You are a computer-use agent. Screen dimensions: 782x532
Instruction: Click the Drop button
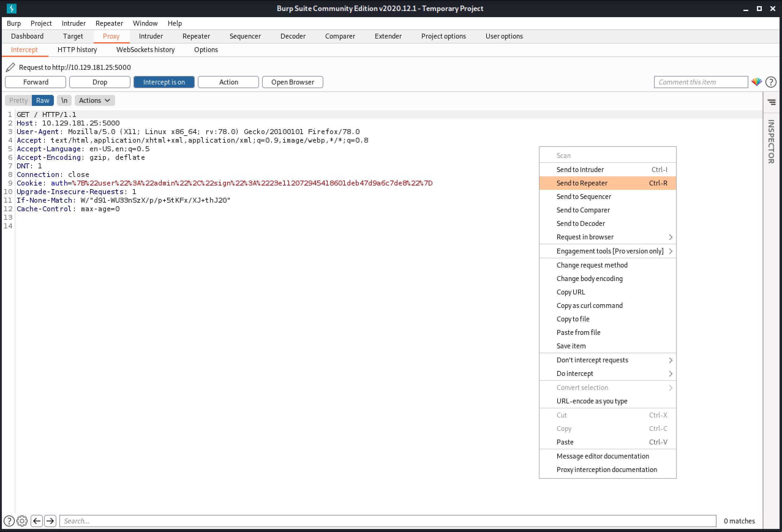(x=100, y=82)
